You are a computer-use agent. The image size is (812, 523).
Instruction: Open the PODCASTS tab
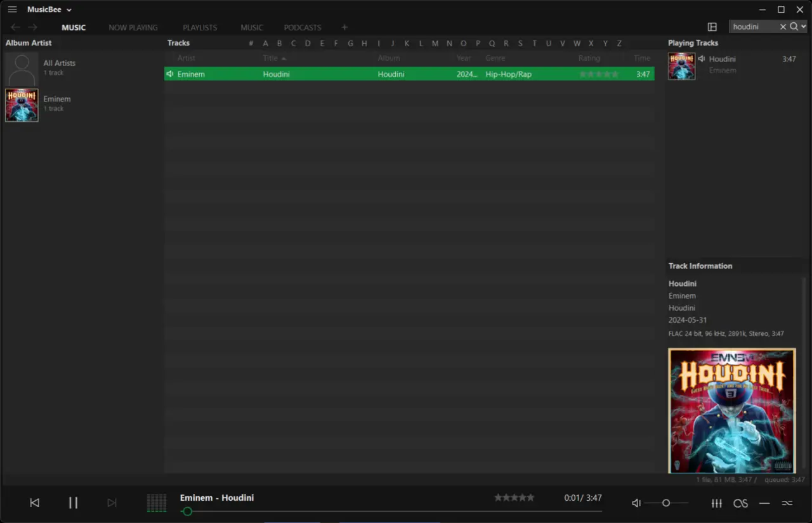tap(303, 28)
